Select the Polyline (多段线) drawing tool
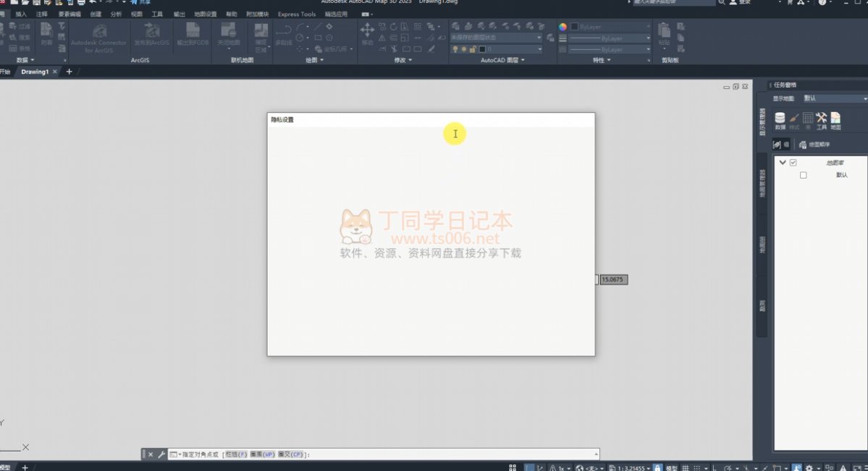Viewport: 868px width, 471px height. pos(283,32)
